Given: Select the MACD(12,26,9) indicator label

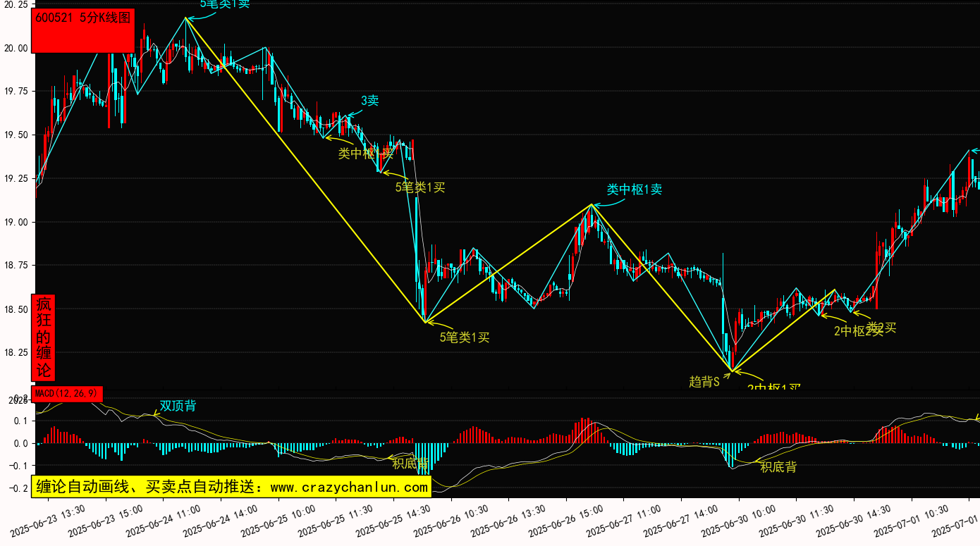Looking at the screenshot, I should click(x=67, y=394).
